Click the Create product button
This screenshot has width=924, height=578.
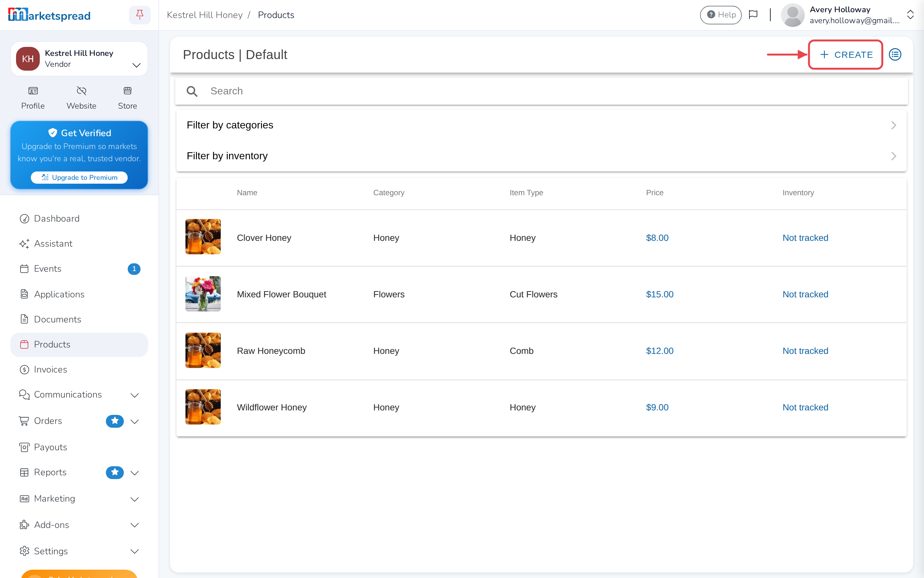coord(845,55)
